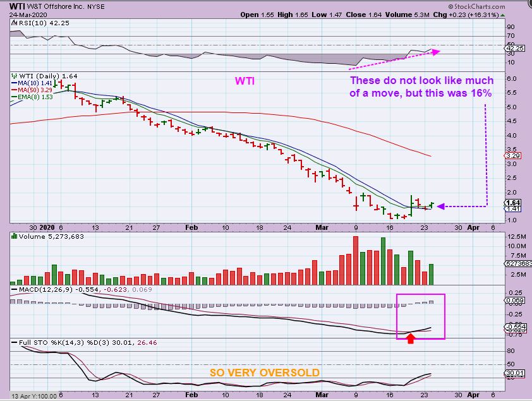Click the blue MA(10) legend line marker

(15, 83)
